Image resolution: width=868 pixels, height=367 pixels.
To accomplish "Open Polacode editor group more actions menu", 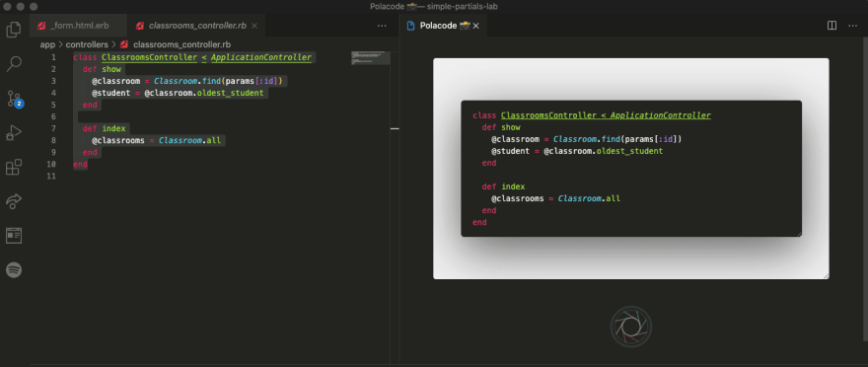I will [852, 26].
